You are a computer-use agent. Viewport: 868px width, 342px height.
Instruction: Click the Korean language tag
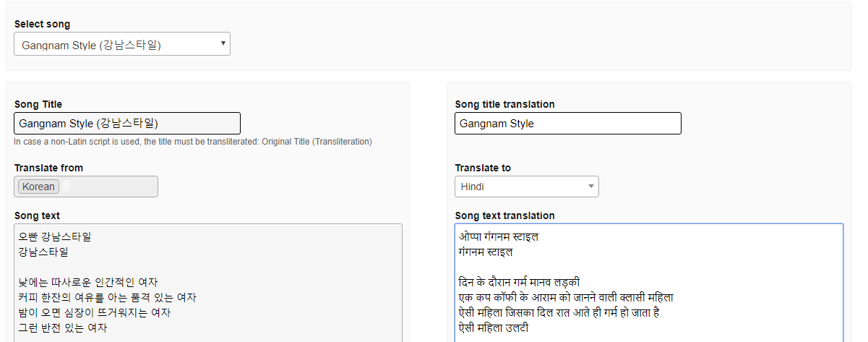pos(38,187)
